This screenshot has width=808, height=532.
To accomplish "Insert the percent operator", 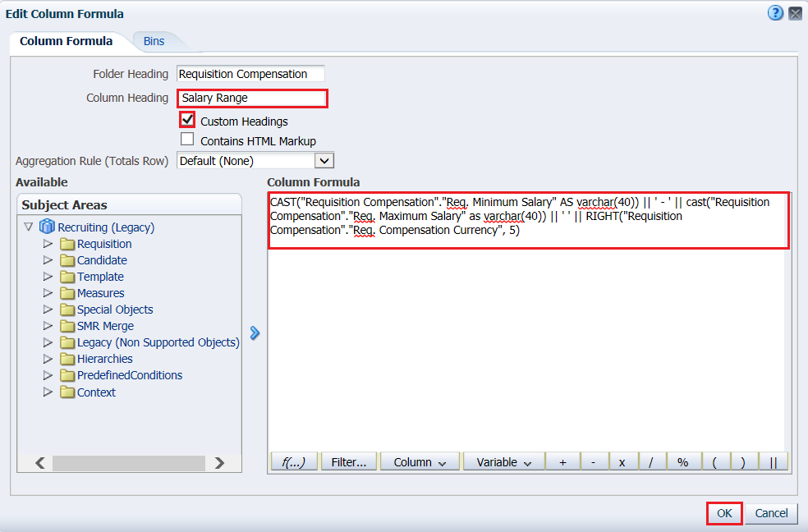I will click(683, 462).
